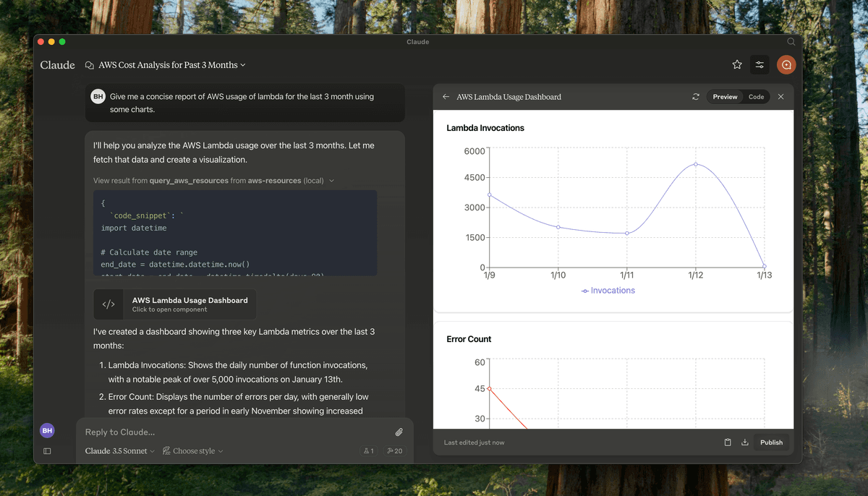Viewport: 868px width, 496px height.
Task: Click the tools count badge showing 20
Action: [x=395, y=451]
